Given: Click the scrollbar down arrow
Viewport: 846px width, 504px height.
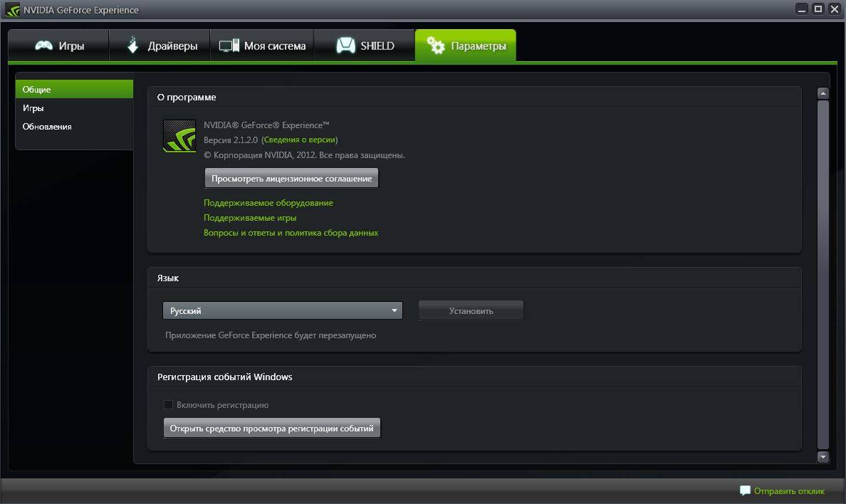Looking at the screenshot, I should coord(822,457).
